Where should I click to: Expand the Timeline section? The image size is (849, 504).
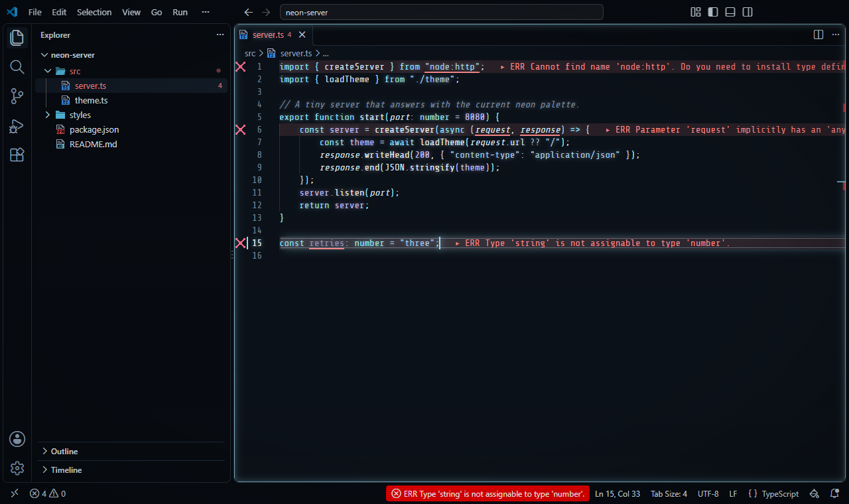click(x=131, y=470)
